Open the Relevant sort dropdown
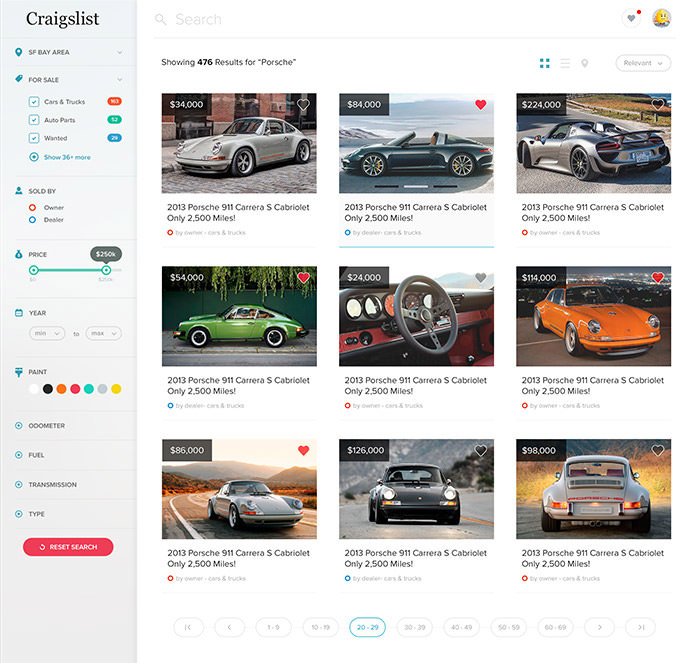The height and width of the screenshot is (663, 700). [643, 63]
